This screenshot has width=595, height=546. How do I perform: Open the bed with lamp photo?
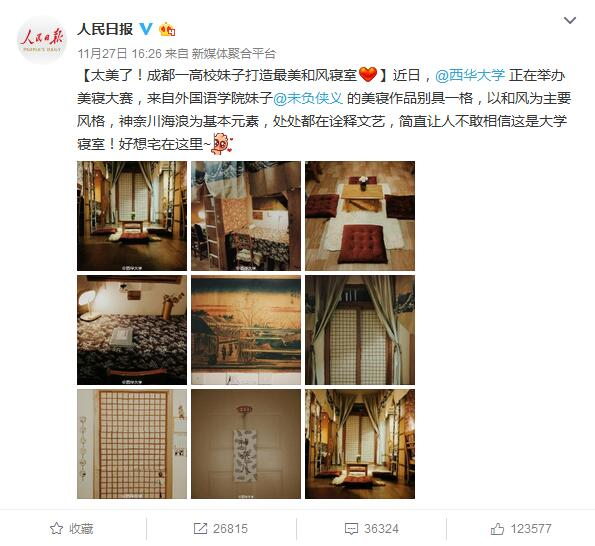132,330
